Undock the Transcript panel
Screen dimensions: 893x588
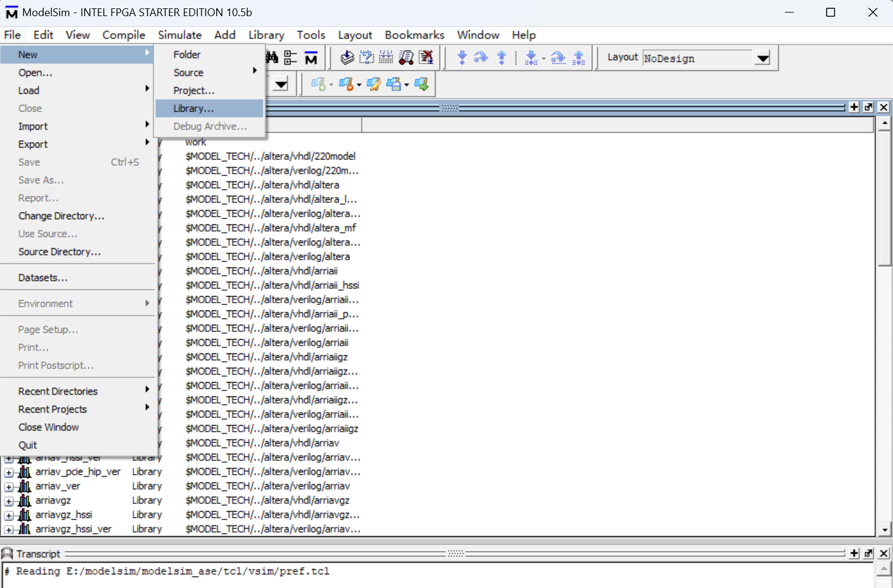coord(869,553)
